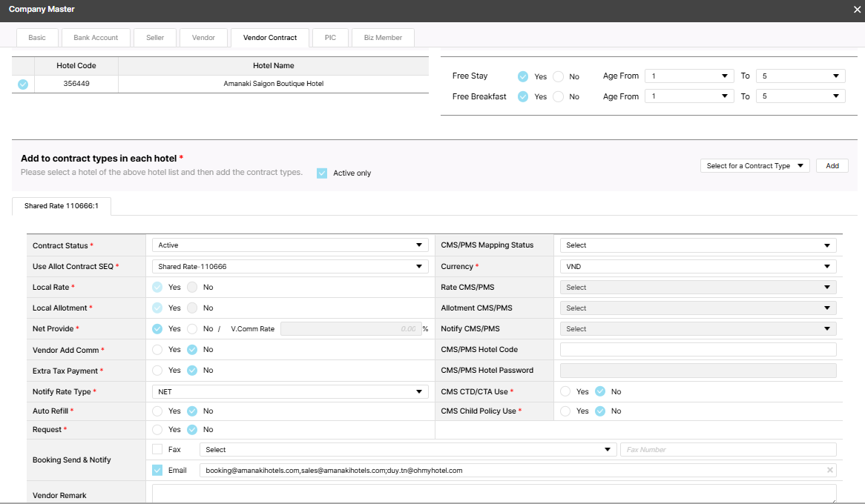Open Select for a Contract Type dropdown
This screenshot has height=504, width=865.
(755, 166)
